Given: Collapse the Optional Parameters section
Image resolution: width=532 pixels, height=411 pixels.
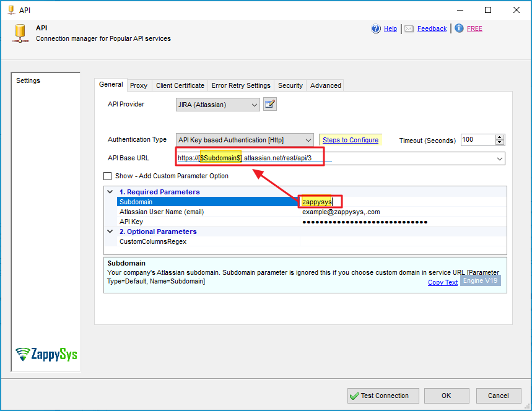Looking at the screenshot, I should click(x=110, y=231).
